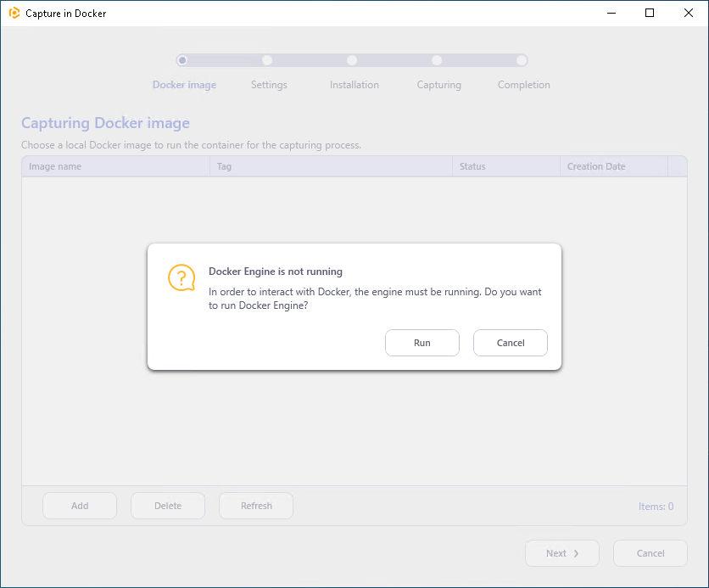Screen dimensions: 709x588
Task: Click the first progress dot for Docker image
Action: 182,60
